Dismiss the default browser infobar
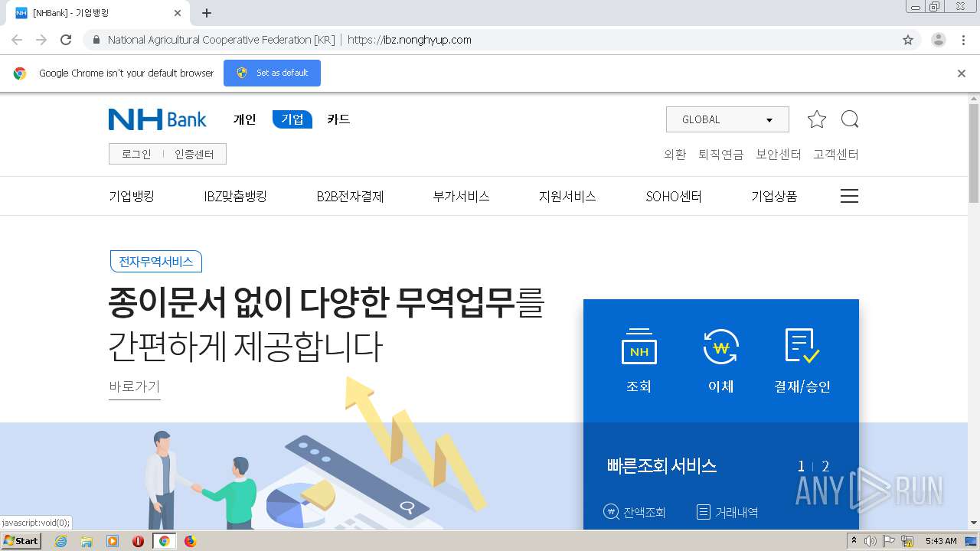980x551 pixels. 962,73
